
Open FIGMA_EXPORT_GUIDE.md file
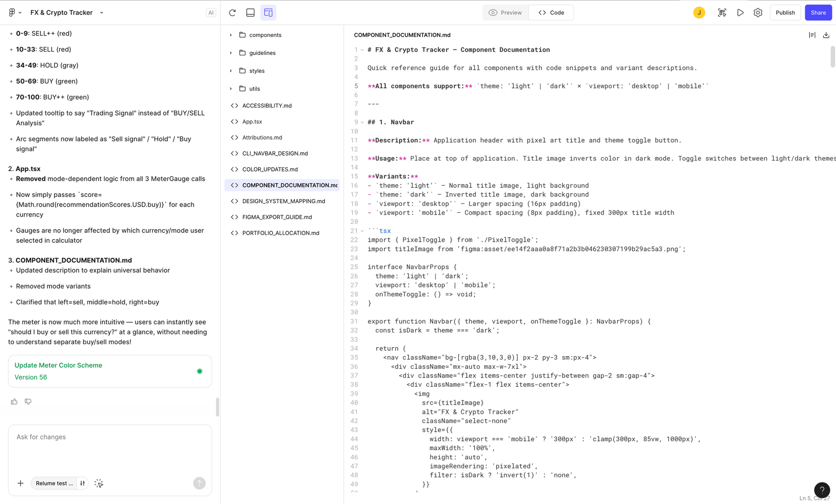coord(282,217)
